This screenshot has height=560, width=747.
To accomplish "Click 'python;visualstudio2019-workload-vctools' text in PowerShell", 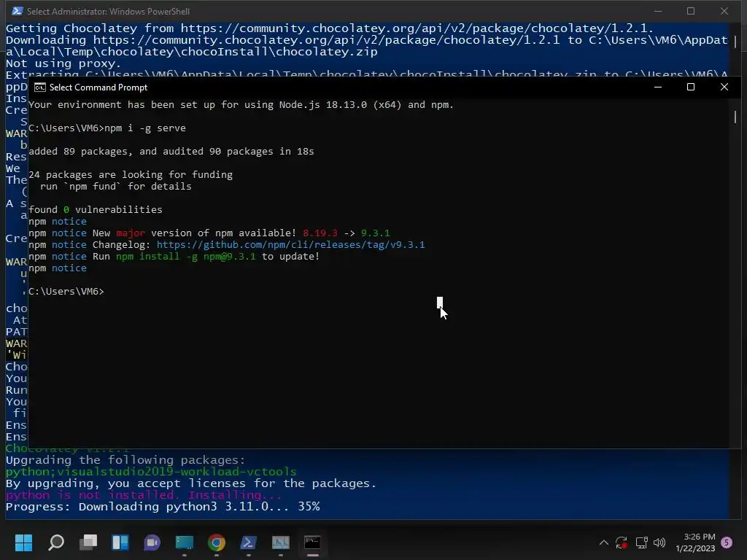I will 151,472.
